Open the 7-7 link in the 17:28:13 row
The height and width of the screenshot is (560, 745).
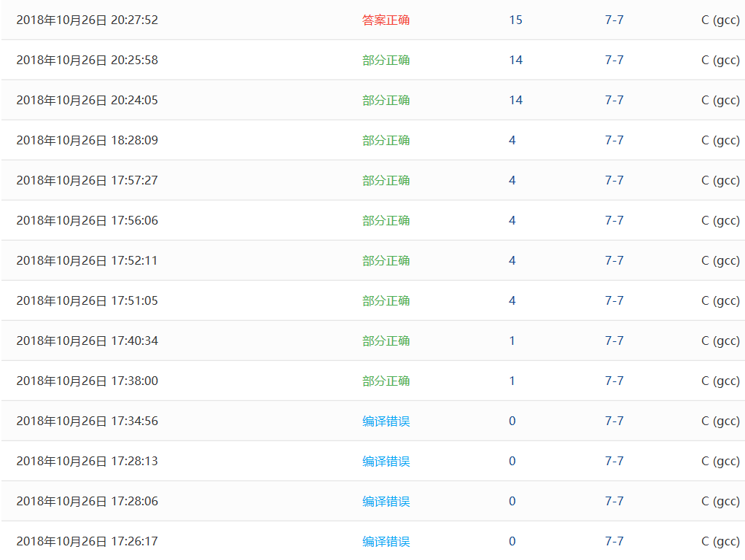point(614,461)
